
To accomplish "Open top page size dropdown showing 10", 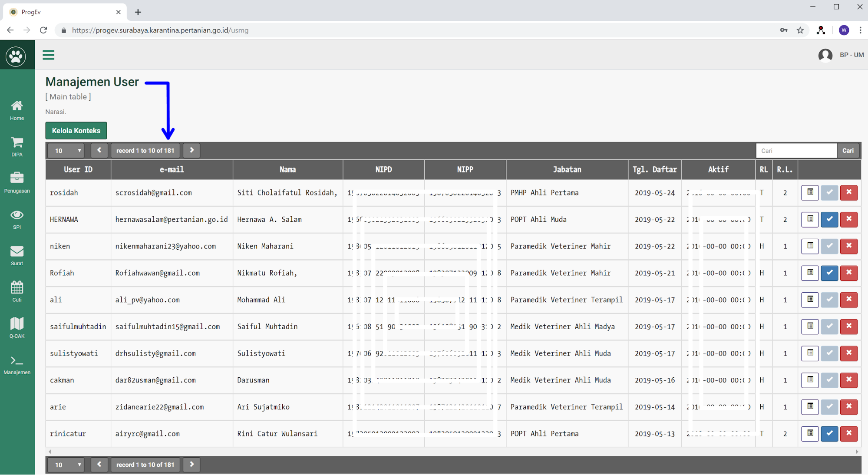I will click(x=66, y=151).
